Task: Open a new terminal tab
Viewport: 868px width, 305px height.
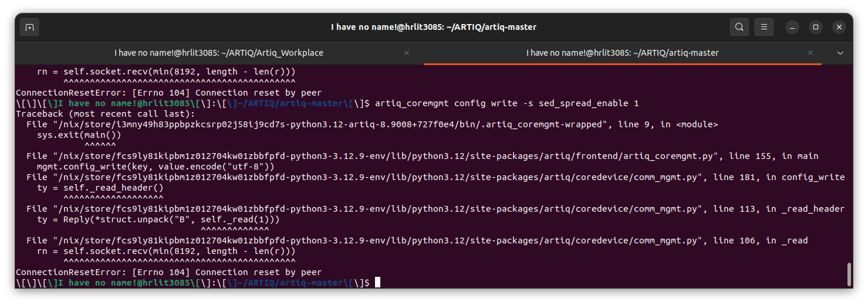Action: tap(29, 27)
